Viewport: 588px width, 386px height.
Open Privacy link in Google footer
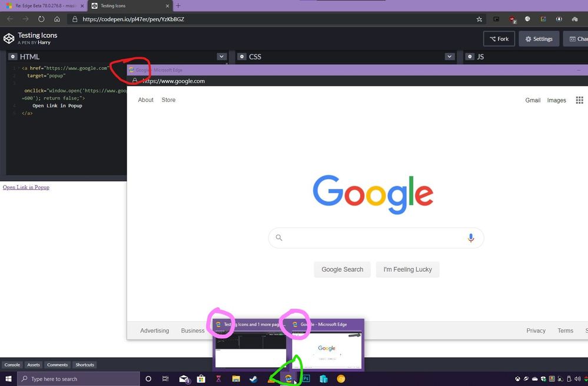[536, 331]
